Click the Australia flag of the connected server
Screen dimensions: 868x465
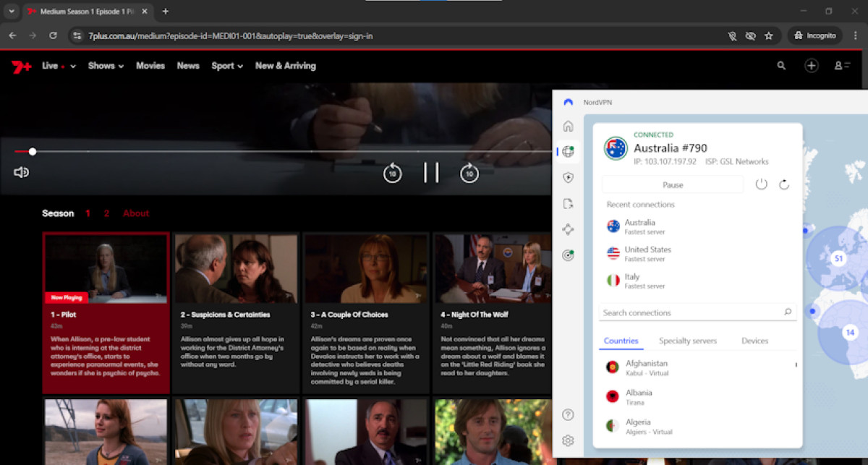[616, 149]
